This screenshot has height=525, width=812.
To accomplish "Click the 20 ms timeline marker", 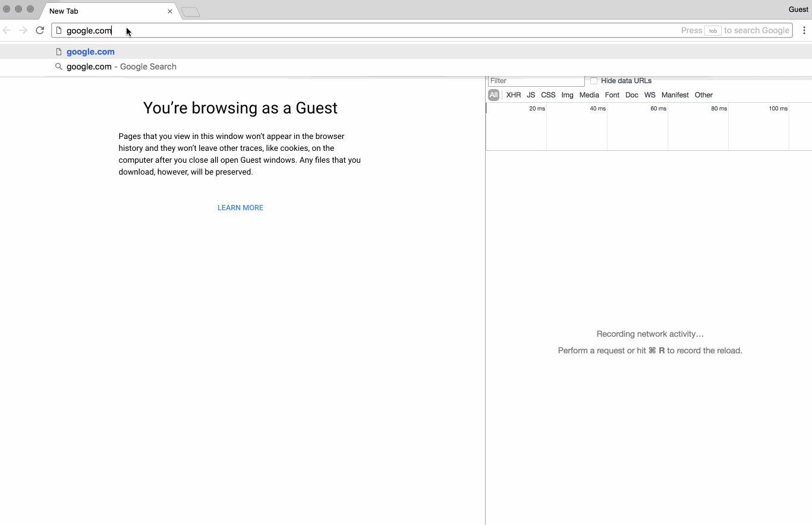I will click(x=537, y=109).
